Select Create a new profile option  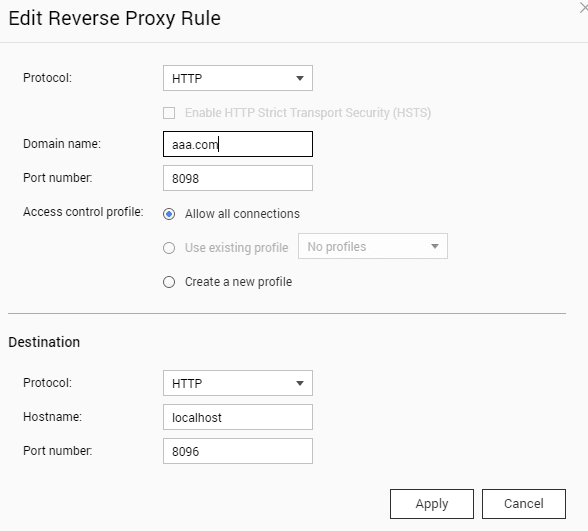169,282
